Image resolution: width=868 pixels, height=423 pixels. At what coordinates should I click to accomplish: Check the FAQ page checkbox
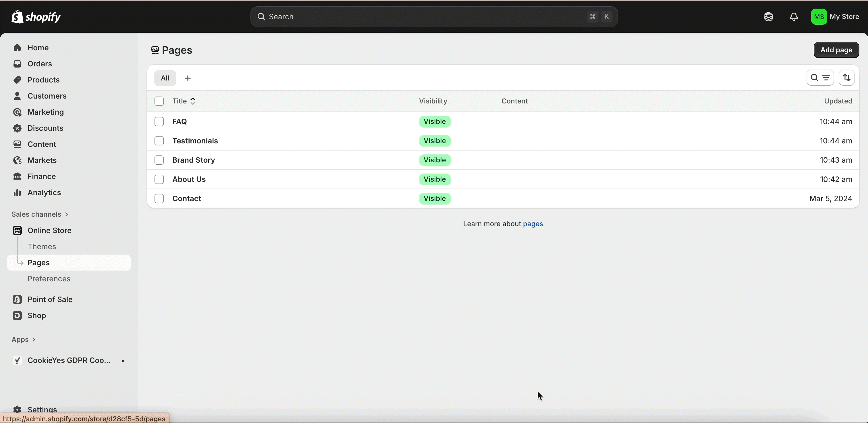(159, 122)
